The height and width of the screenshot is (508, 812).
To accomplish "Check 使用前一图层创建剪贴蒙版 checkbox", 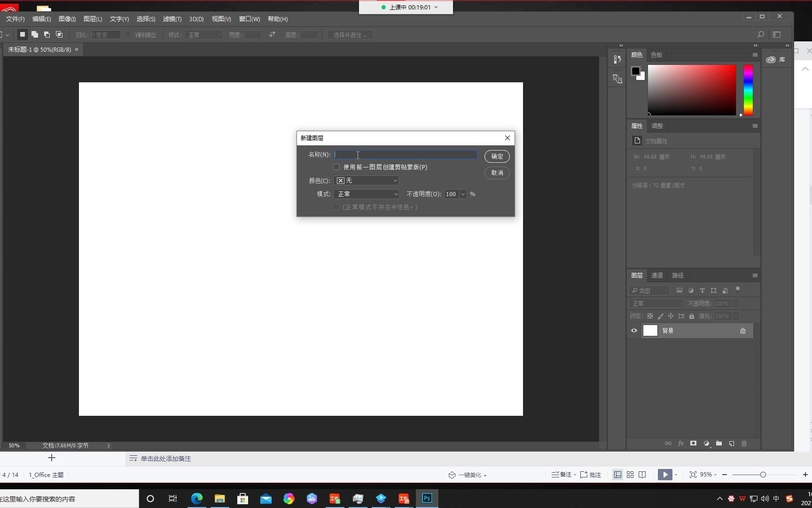I will 336,167.
